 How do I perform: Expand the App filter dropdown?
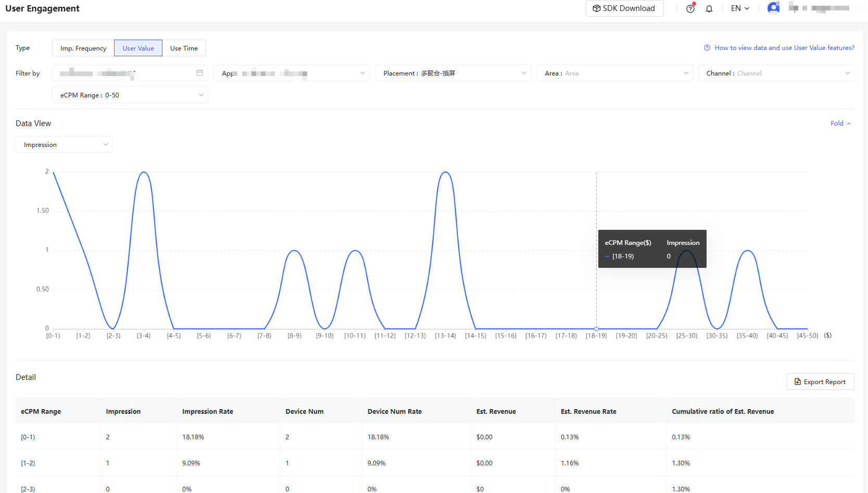(x=292, y=73)
